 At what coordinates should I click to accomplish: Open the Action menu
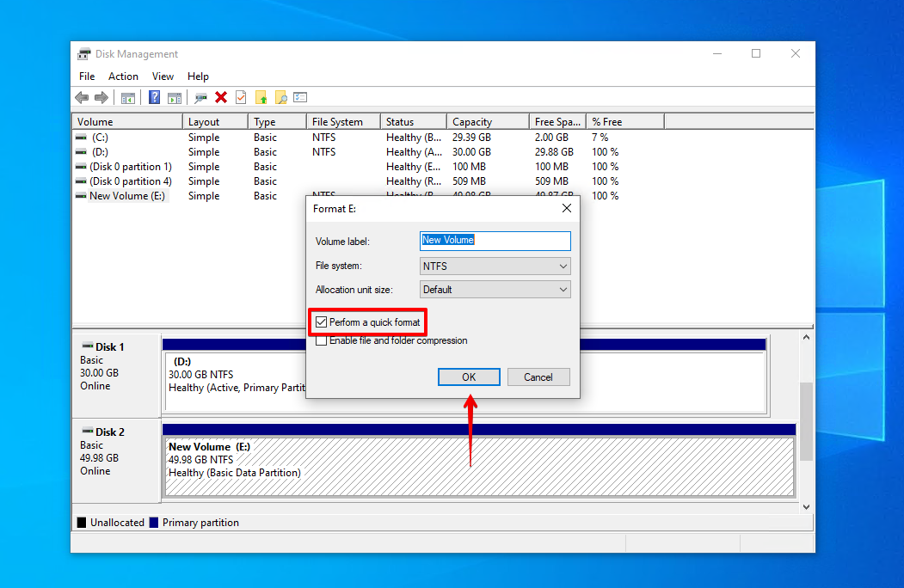tap(123, 77)
